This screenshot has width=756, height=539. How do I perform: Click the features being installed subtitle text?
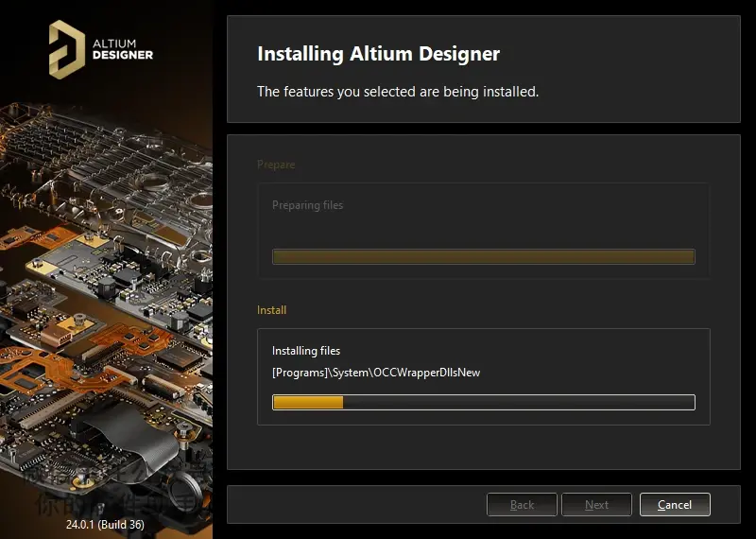398,91
